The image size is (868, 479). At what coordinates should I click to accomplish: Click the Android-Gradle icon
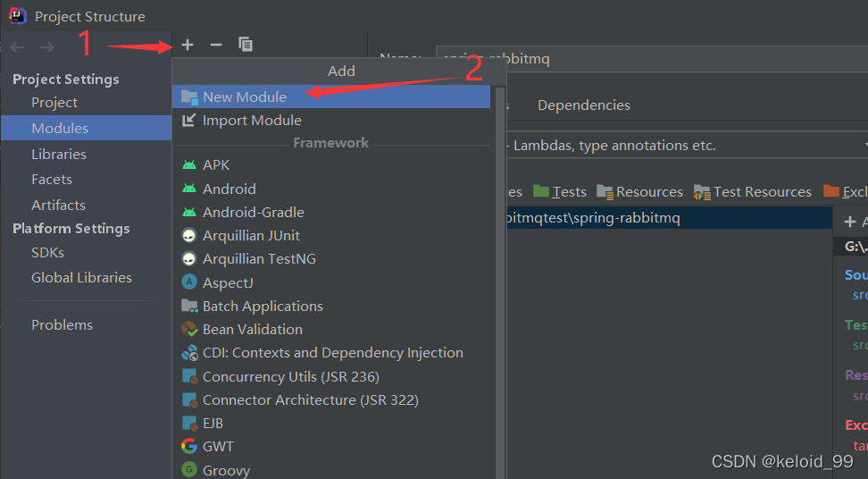(x=189, y=212)
